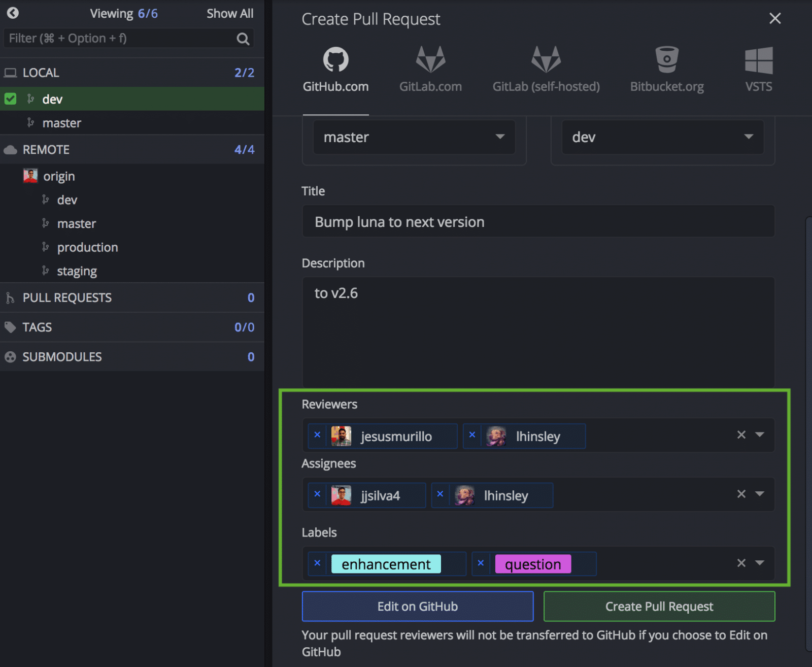This screenshot has height=667, width=812.
Task: Remove jesusmurillo from reviewers
Action: [317, 436]
